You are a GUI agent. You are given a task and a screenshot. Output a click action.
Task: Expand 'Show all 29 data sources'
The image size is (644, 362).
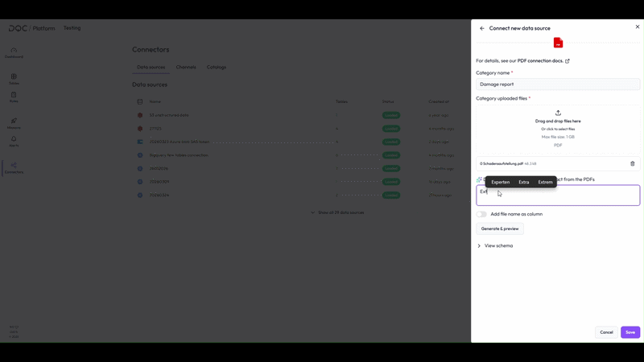point(337,212)
